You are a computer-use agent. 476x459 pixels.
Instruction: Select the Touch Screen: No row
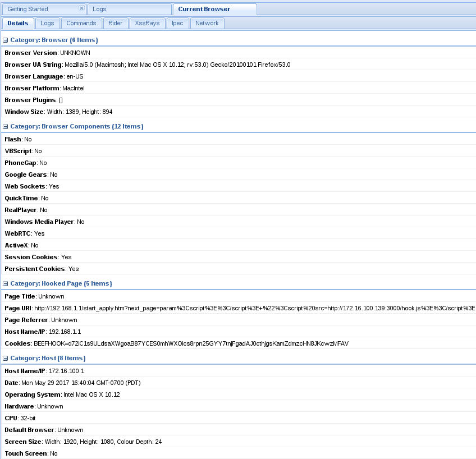[239, 453]
